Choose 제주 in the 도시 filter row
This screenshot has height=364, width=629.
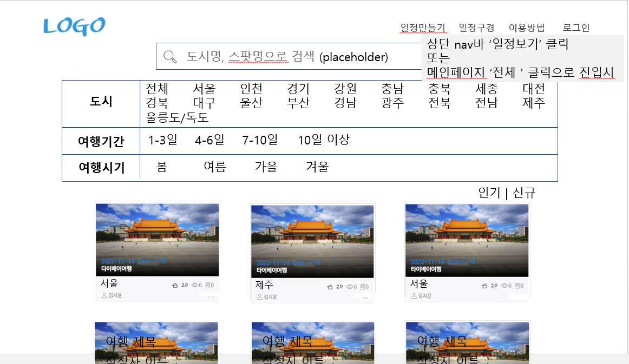tap(534, 103)
